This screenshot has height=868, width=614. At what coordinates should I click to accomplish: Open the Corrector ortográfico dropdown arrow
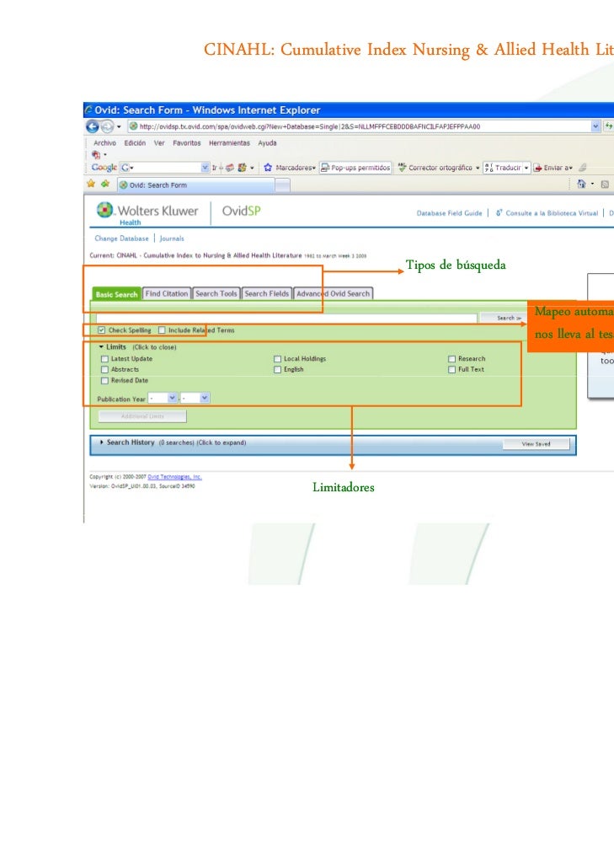tap(478, 168)
